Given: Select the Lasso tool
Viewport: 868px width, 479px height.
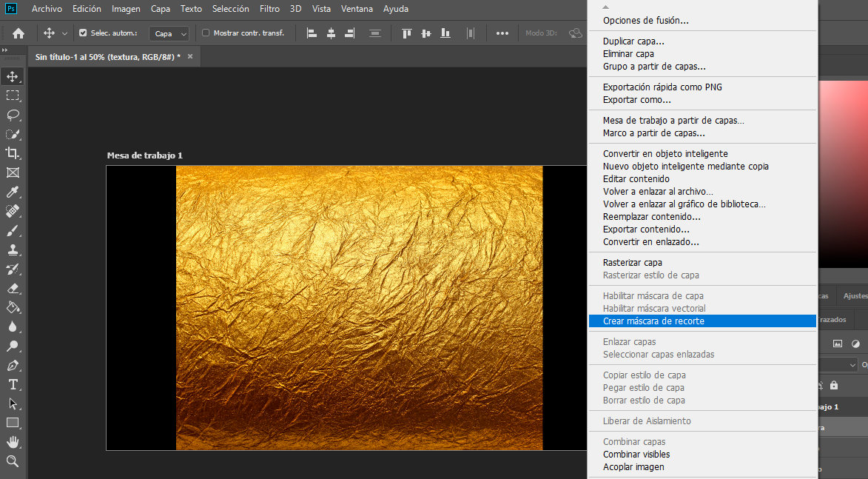Looking at the screenshot, I should pyautogui.click(x=13, y=115).
